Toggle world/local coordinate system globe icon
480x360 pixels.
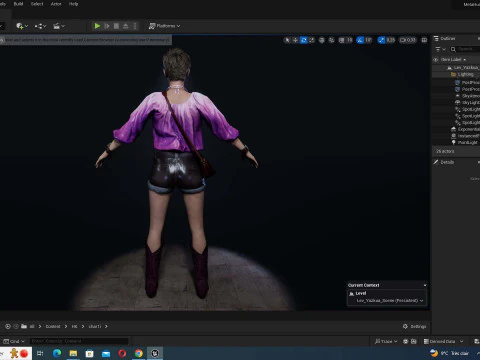click(x=322, y=40)
